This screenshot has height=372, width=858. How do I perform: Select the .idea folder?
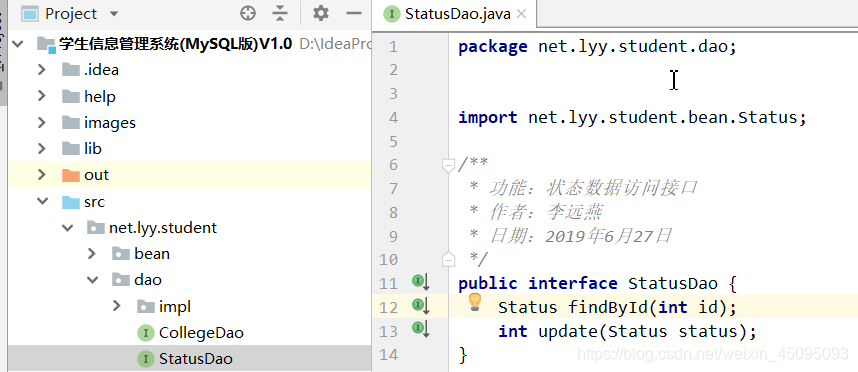[90, 70]
